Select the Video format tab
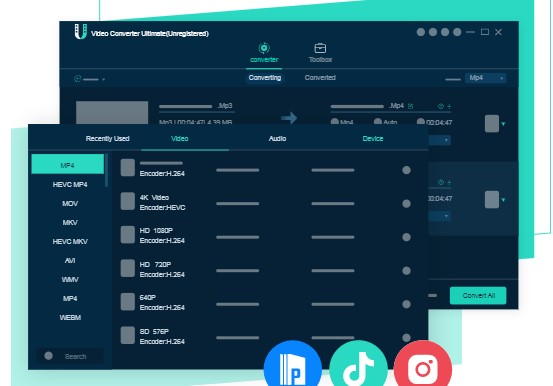Image resolution: width=553 pixels, height=386 pixels. tap(180, 139)
